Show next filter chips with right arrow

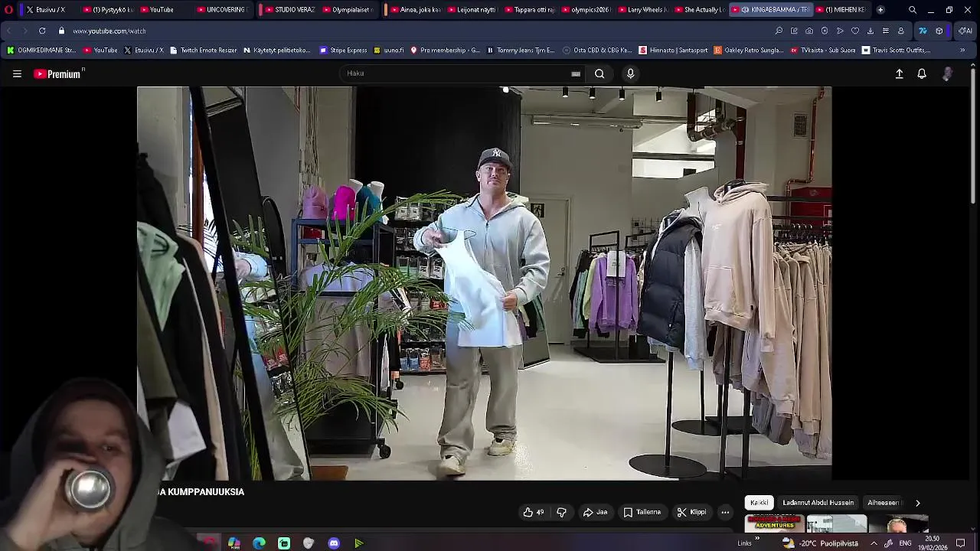[918, 503]
